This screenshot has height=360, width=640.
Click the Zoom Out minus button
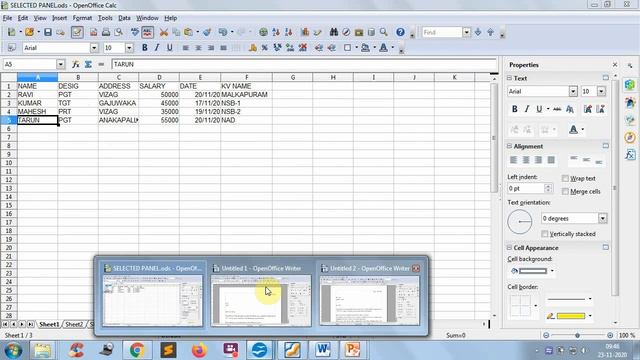click(x=546, y=335)
